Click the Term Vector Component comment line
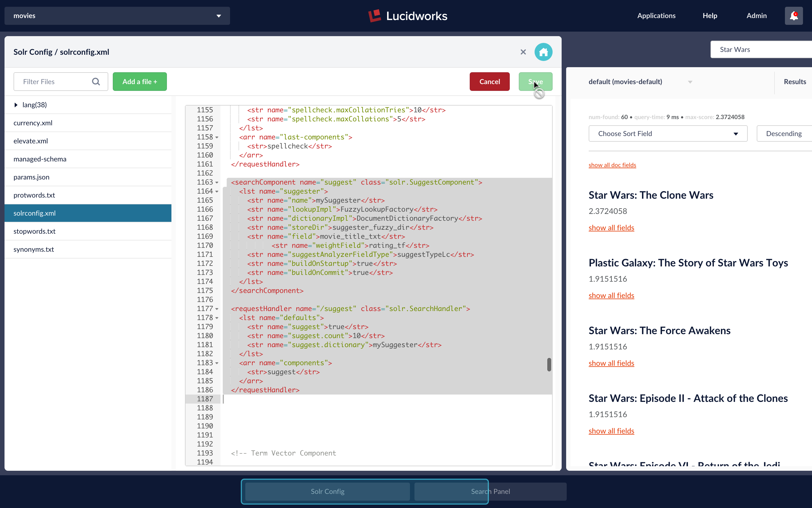812x508 pixels. click(283, 453)
